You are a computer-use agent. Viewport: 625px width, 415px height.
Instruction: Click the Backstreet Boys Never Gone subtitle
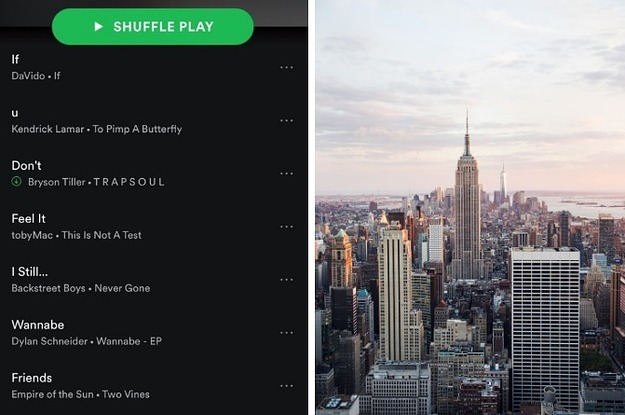click(81, 288)
